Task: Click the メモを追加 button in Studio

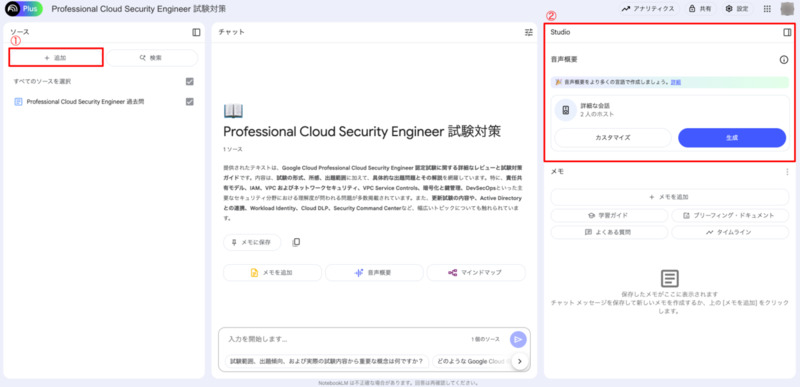Action: point(669,197)
